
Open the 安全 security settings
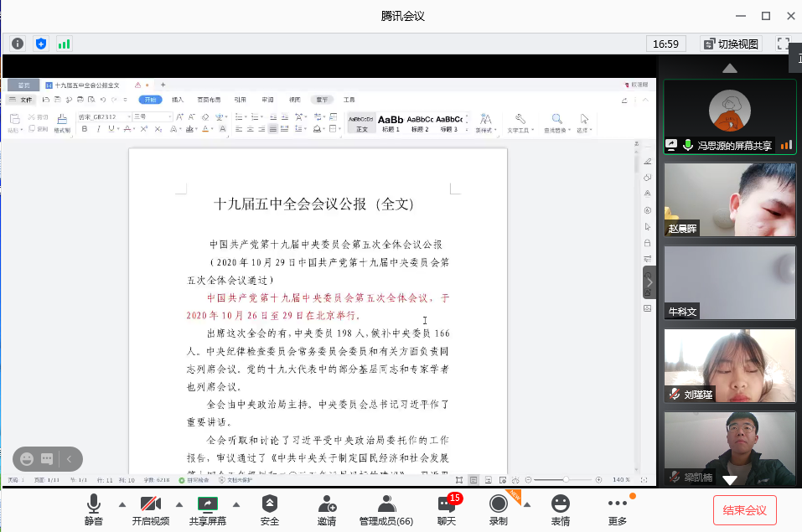[270, 509]
